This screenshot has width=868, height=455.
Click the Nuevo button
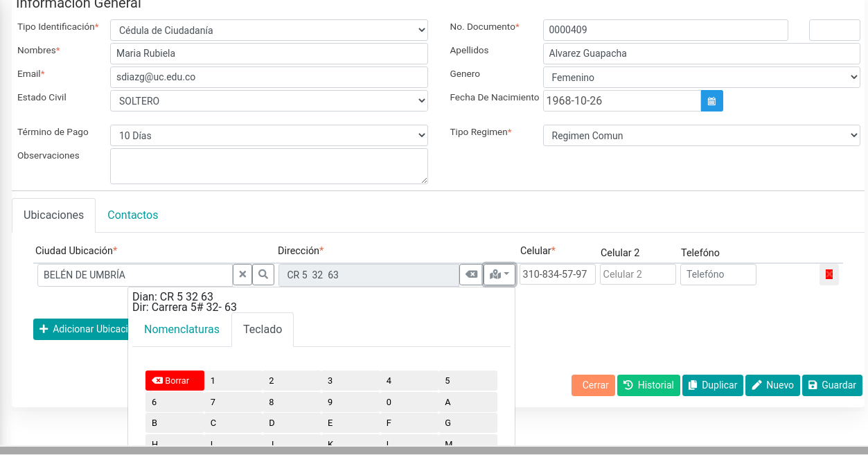772,386
